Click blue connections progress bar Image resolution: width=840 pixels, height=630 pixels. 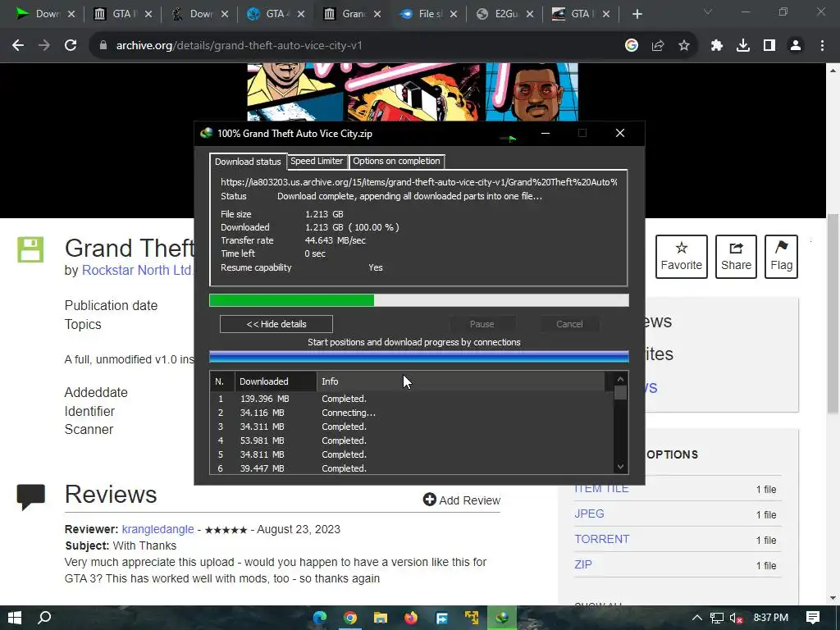(x=419, y=357)
